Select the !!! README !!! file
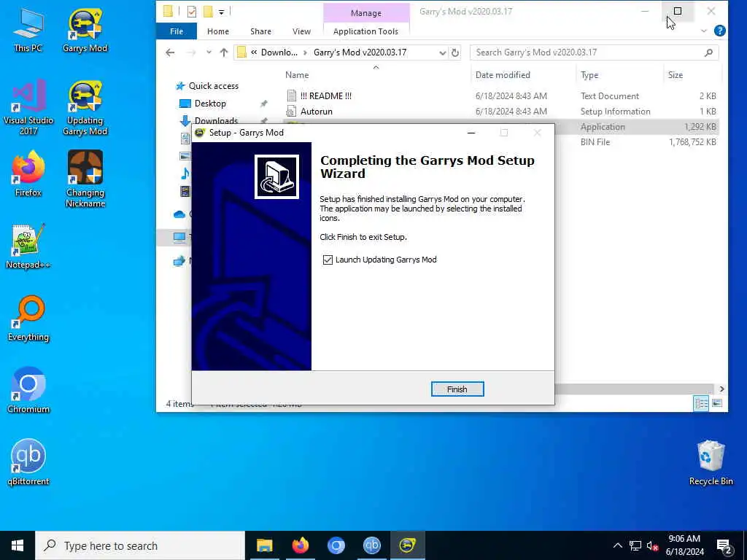The image size is (747, 560). [x=326, y=96]
